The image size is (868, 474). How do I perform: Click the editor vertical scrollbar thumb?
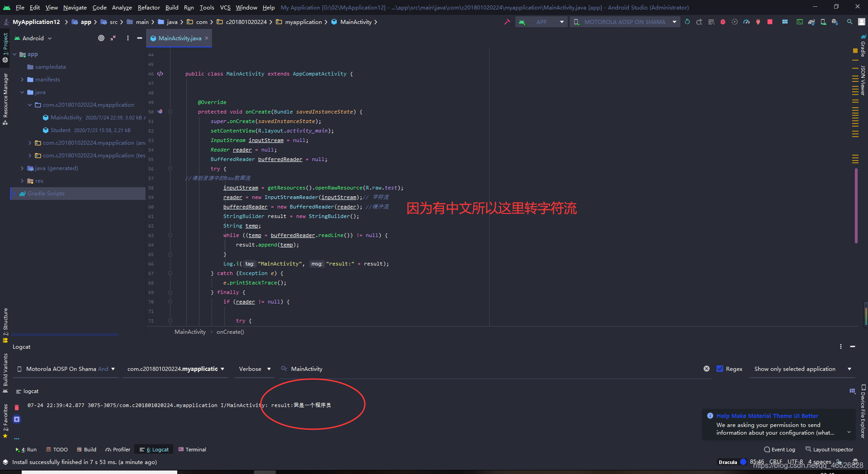point(856,206)
